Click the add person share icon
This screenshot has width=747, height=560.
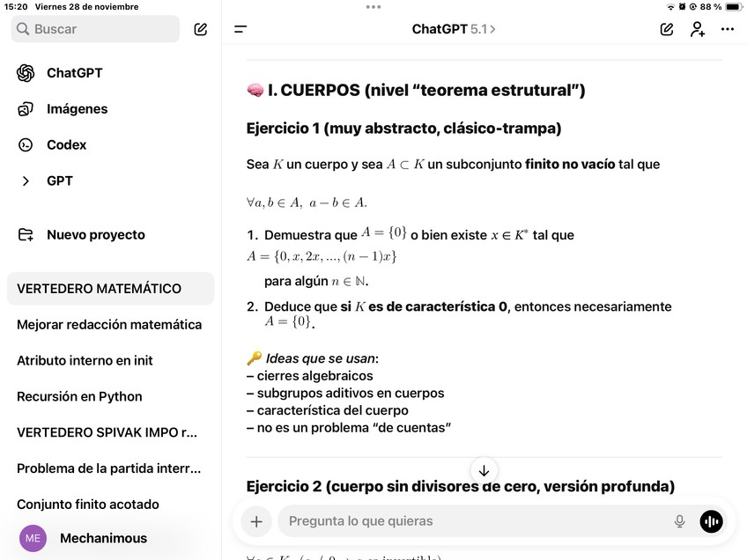click(x=697, y=29)
